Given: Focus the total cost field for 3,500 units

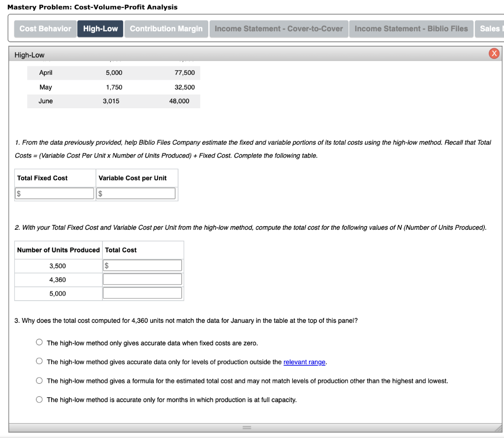Looking at the screenshot, I should pos(142,265).
